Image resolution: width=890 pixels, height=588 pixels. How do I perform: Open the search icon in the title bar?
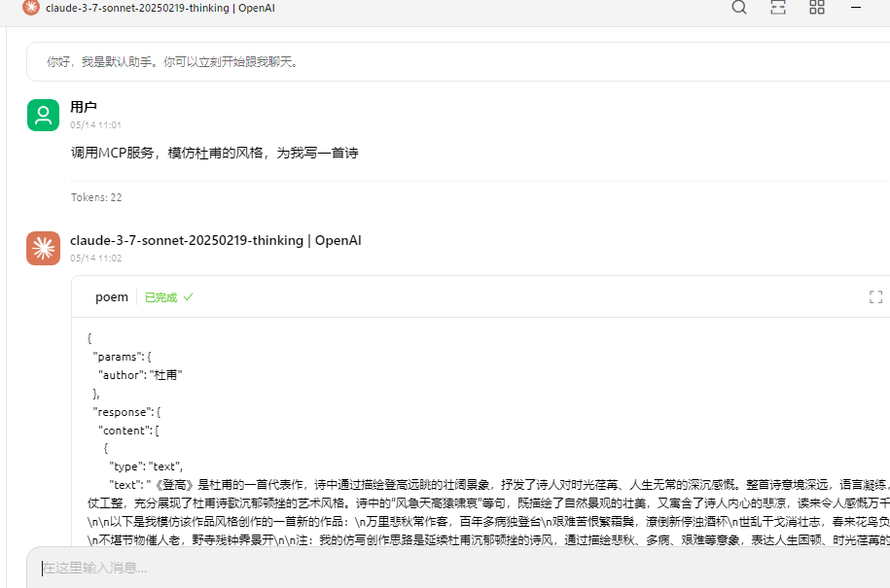click(739, 8)
